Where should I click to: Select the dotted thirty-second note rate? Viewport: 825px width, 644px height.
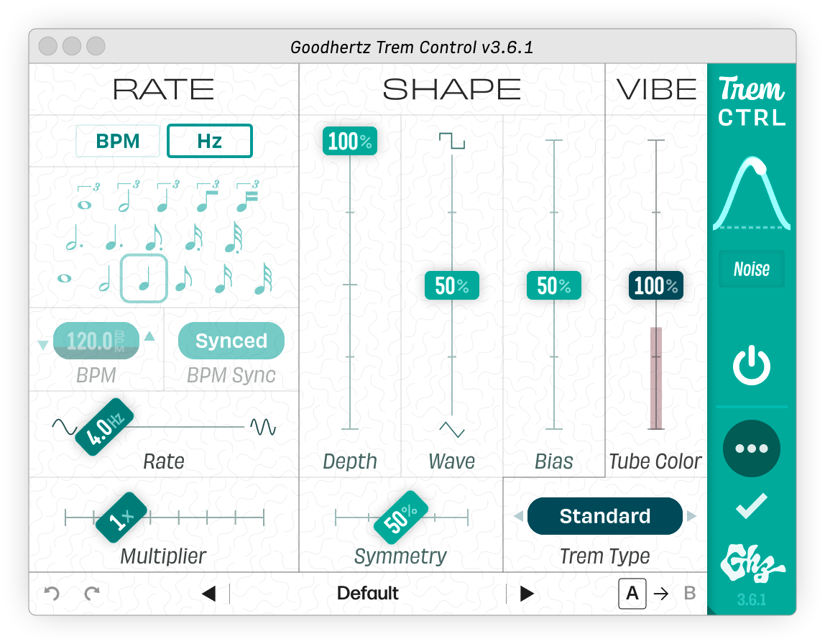[x=234, y=238]
